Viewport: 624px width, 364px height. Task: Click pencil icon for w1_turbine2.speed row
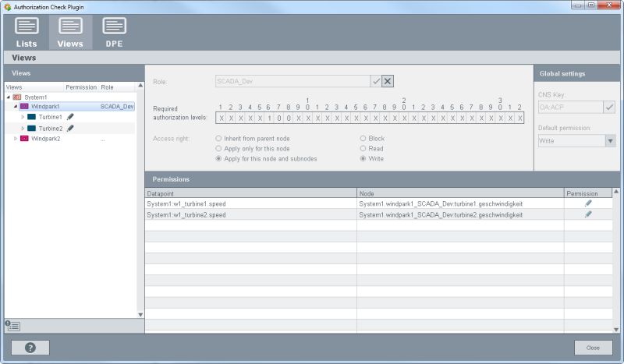(x=588, y=214)
